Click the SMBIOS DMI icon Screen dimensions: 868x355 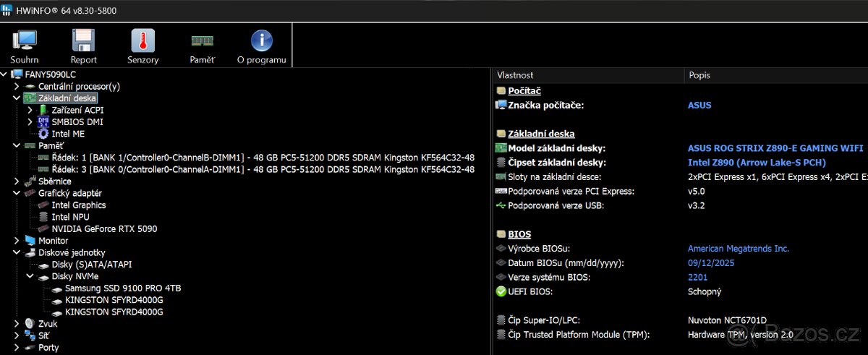click(43, 121)
